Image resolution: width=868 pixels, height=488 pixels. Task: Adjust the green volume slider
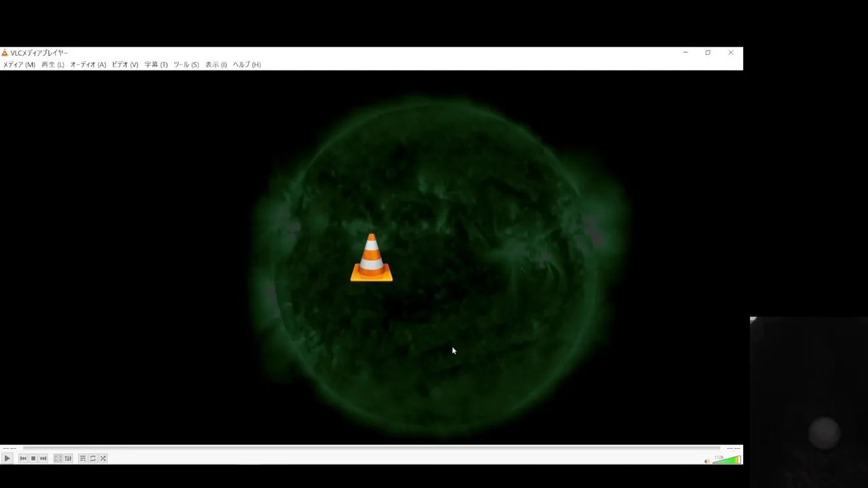coord(726,460)
